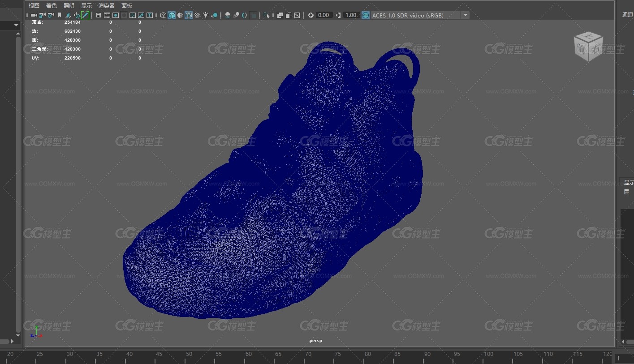Open the 面板 (Panels) menu
The image size is (634, 364).
127,5
